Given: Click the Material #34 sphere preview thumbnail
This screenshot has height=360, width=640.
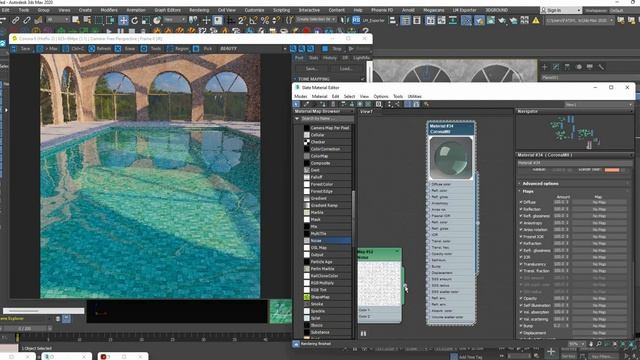Looking at the screenshot, I should [451, 158].
